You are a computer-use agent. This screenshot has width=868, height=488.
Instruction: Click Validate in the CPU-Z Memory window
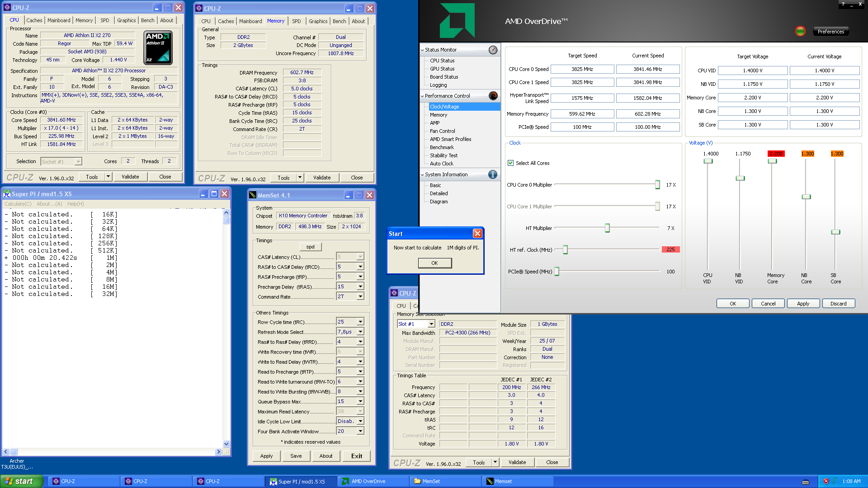321,178
